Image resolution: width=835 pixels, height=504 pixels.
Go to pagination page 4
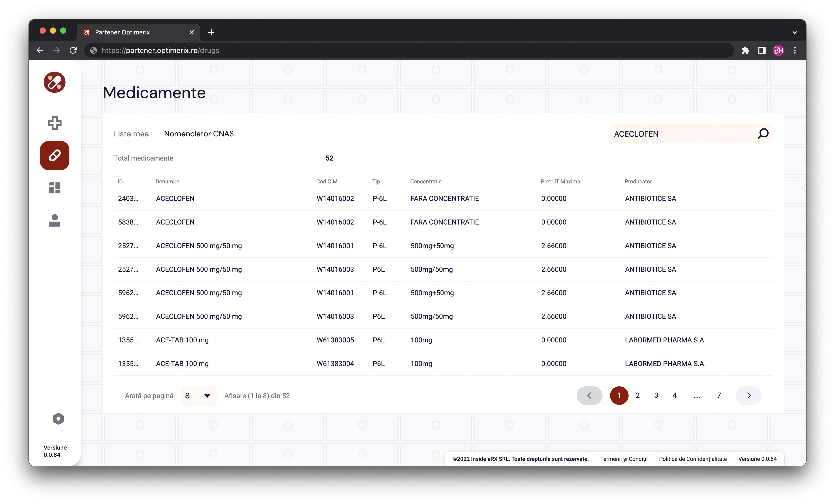pos(675,395)
